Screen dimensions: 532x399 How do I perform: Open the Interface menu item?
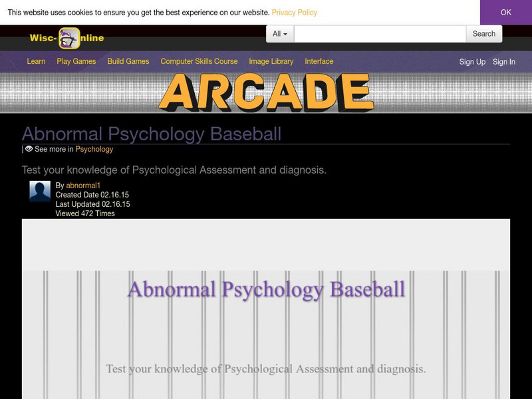pyautogui.click(x=319, y=61)
